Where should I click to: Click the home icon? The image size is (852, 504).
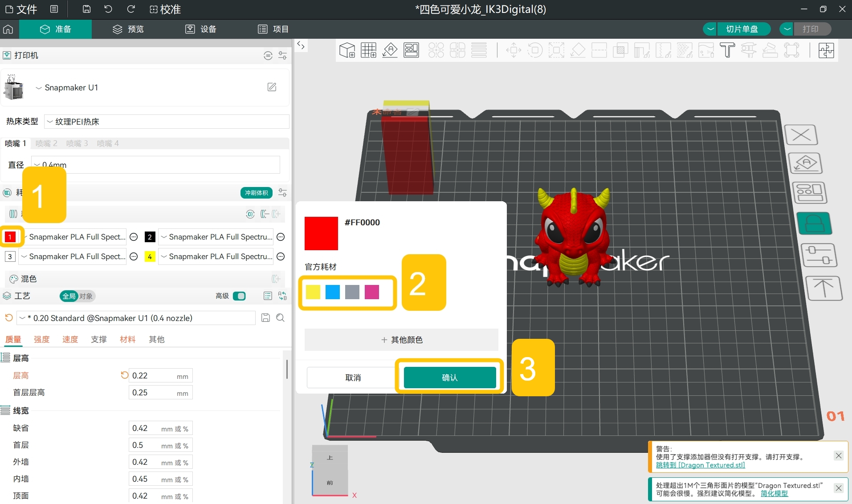[8, 29]
